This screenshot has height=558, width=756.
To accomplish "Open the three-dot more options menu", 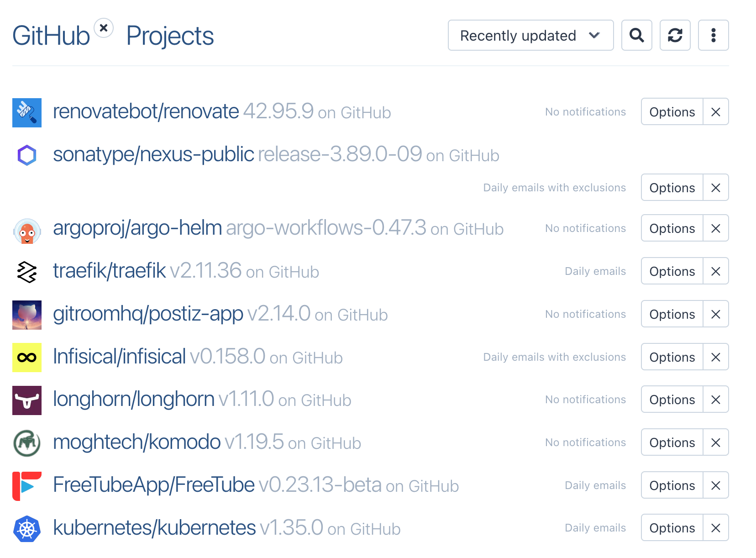I will [713, 35].
